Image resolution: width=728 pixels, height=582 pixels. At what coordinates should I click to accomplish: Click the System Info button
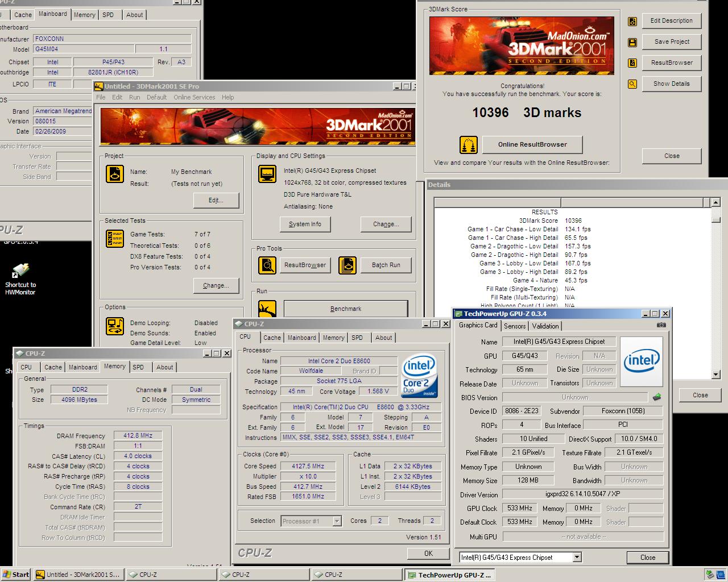tap(305, 225)
